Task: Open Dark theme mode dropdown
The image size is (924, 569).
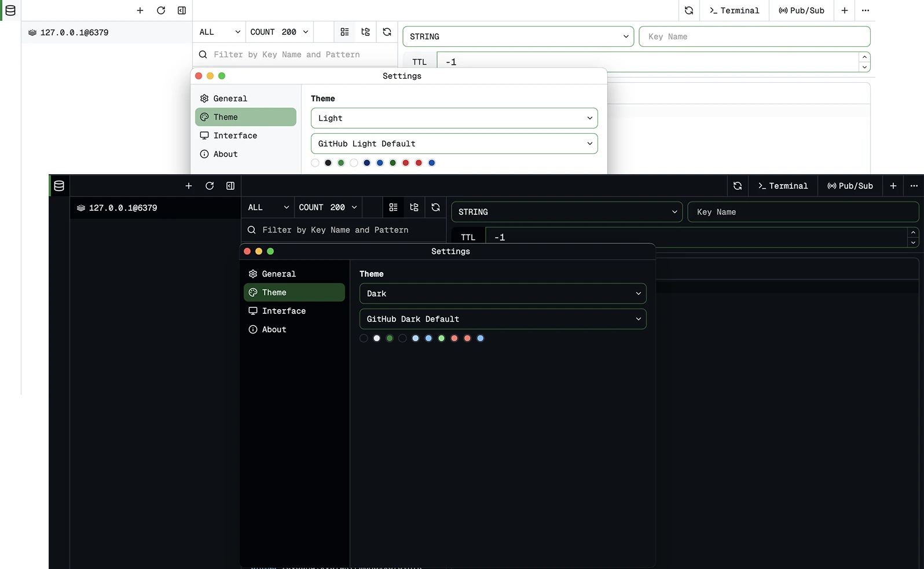Action: 503,293
